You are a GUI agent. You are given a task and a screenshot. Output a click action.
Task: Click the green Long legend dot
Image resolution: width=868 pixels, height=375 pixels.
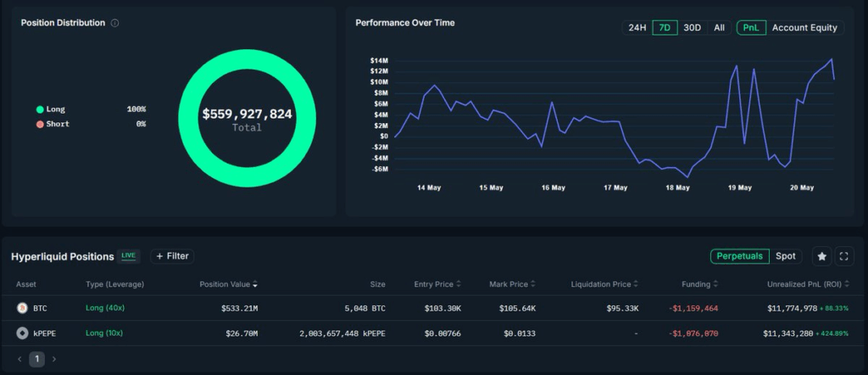(x=40, y=109)
